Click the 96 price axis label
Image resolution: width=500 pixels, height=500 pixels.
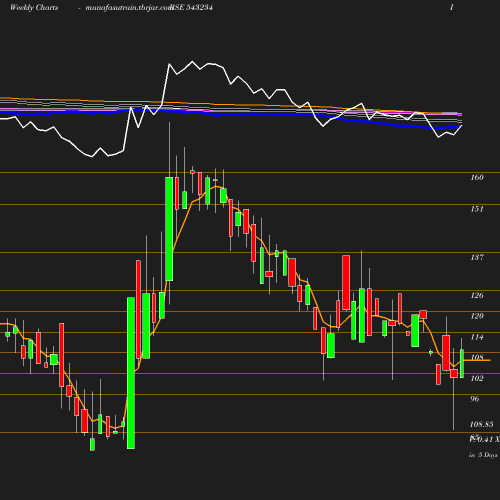(475, 399)
